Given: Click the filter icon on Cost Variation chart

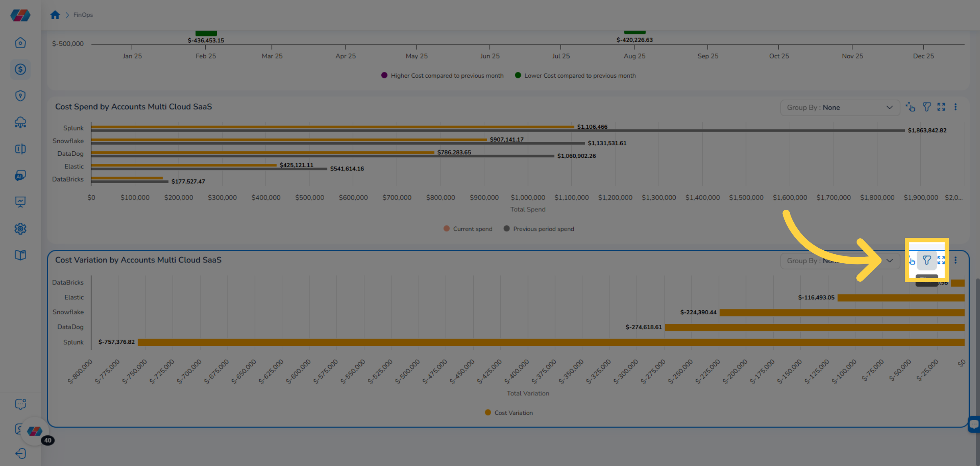Looking at the screenshot, I should (x=927, y=260).
